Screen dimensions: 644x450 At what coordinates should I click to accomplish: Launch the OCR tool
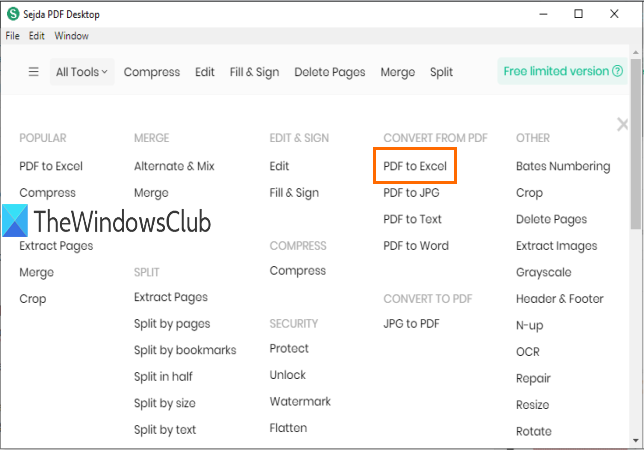click(529, 352)
